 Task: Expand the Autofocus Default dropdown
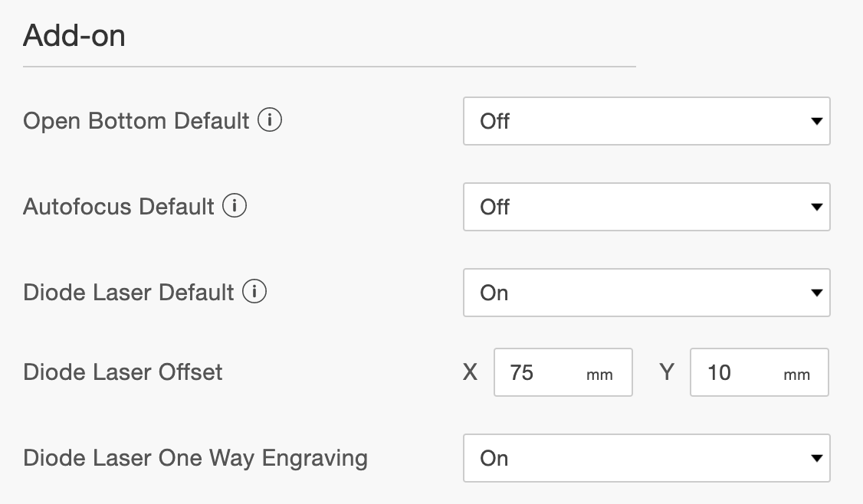tap(647, 207)
